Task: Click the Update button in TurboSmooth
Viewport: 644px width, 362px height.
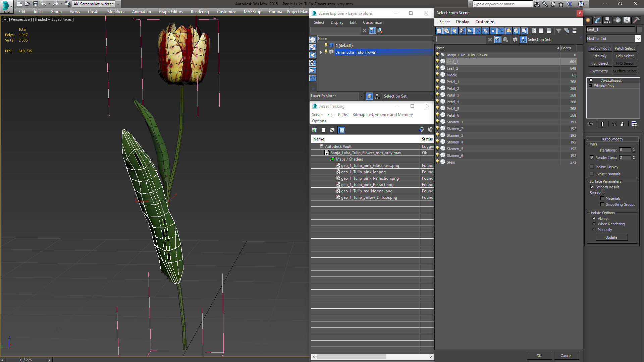Action: (611, 237)
